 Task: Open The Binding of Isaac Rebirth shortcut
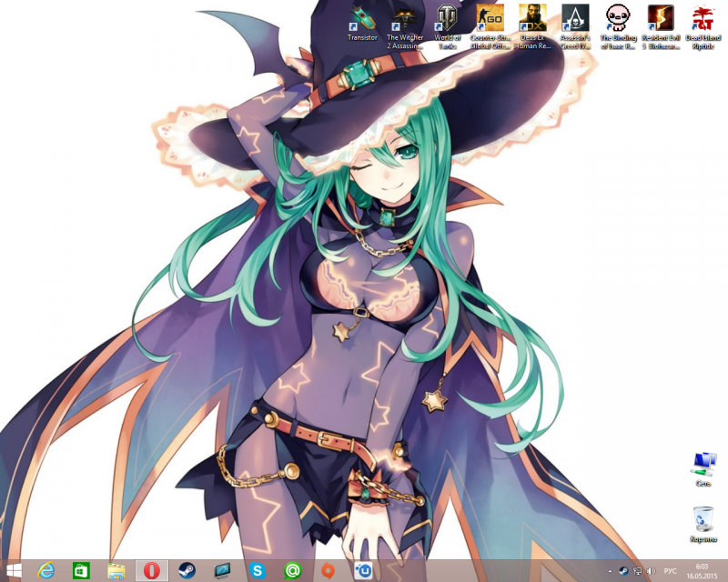pyautogui.click(x=618, y=28)
